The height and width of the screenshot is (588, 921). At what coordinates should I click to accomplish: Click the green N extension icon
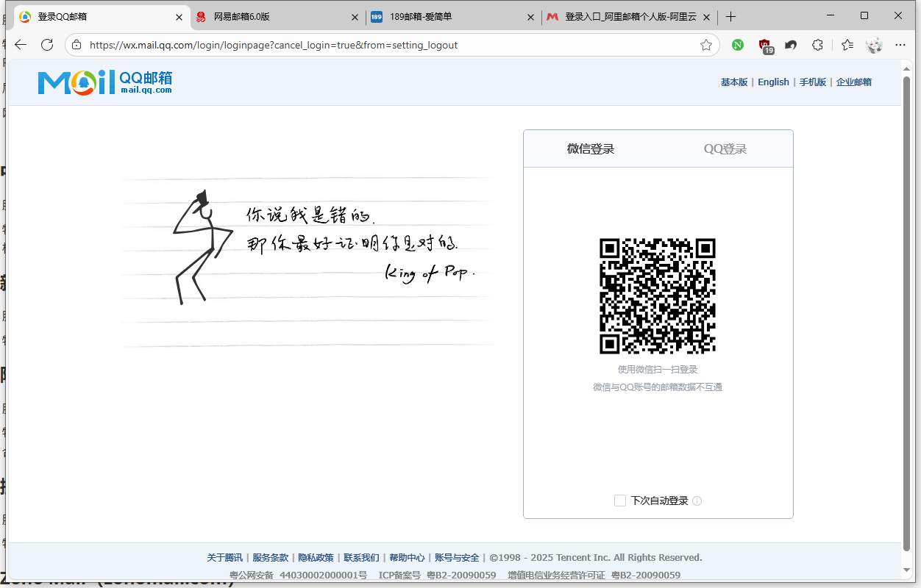737,45
